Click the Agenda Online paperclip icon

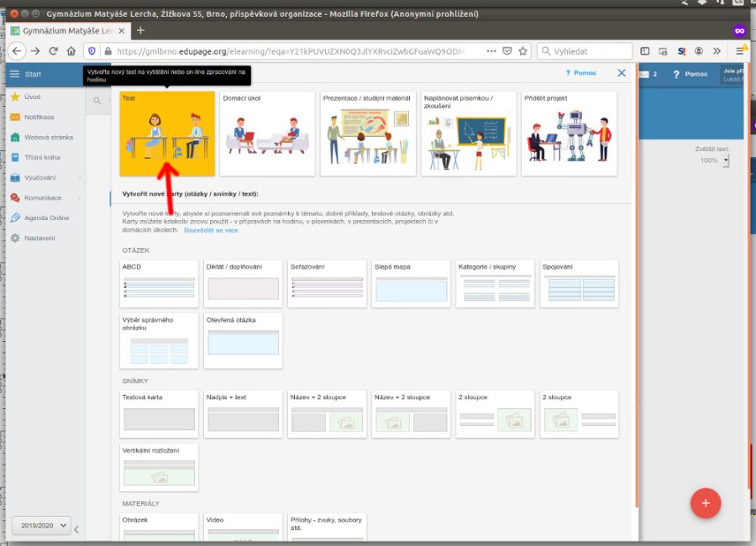pyautogui.click(x=15, y=218)
